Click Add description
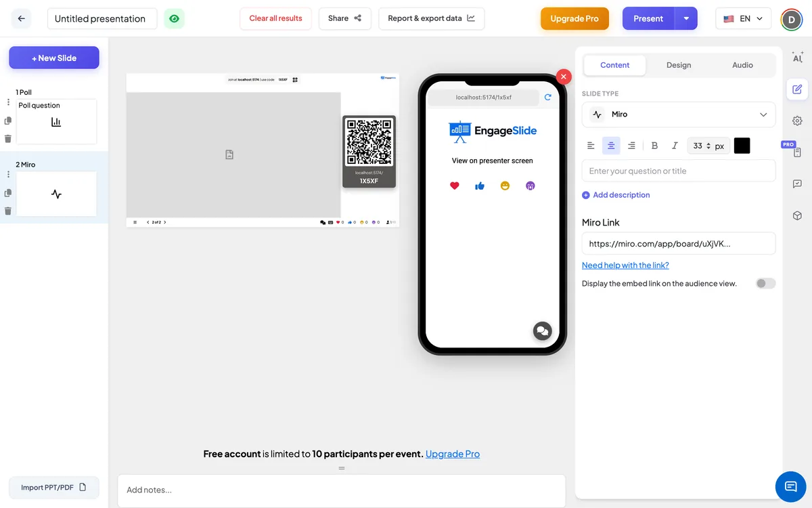Screen dimensions: 812x508 click(616, 195)
